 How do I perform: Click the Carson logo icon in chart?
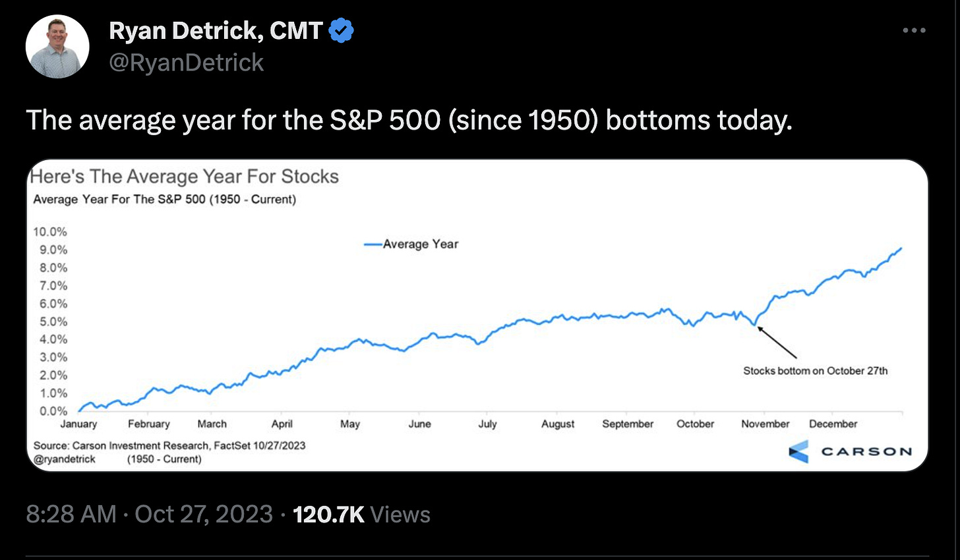pos(798,452)
